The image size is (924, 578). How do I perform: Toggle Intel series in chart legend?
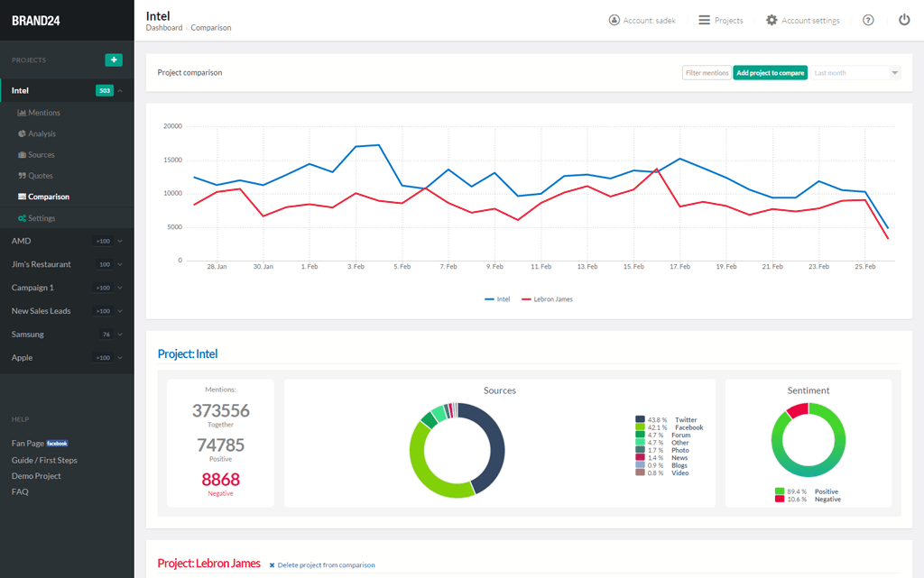click(497, 299)
